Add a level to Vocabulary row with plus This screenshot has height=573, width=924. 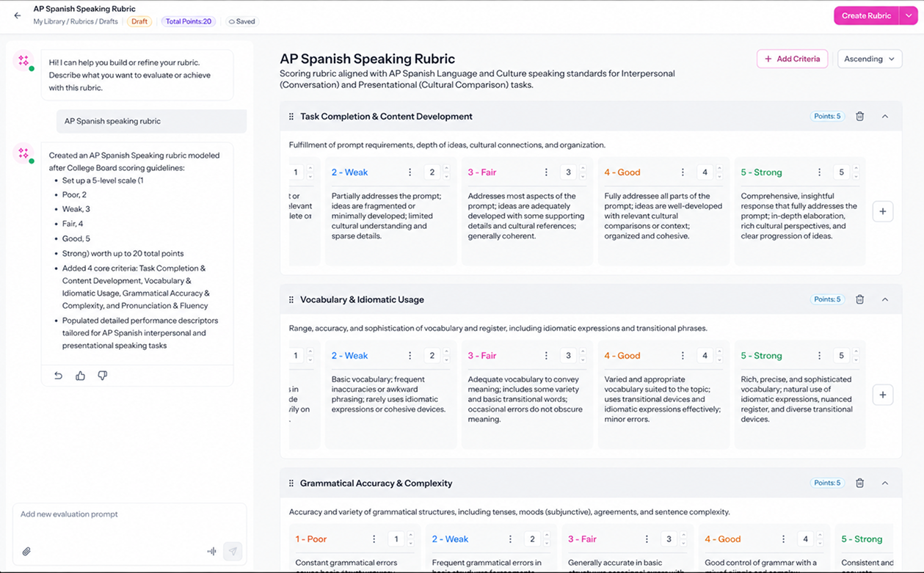883,395
